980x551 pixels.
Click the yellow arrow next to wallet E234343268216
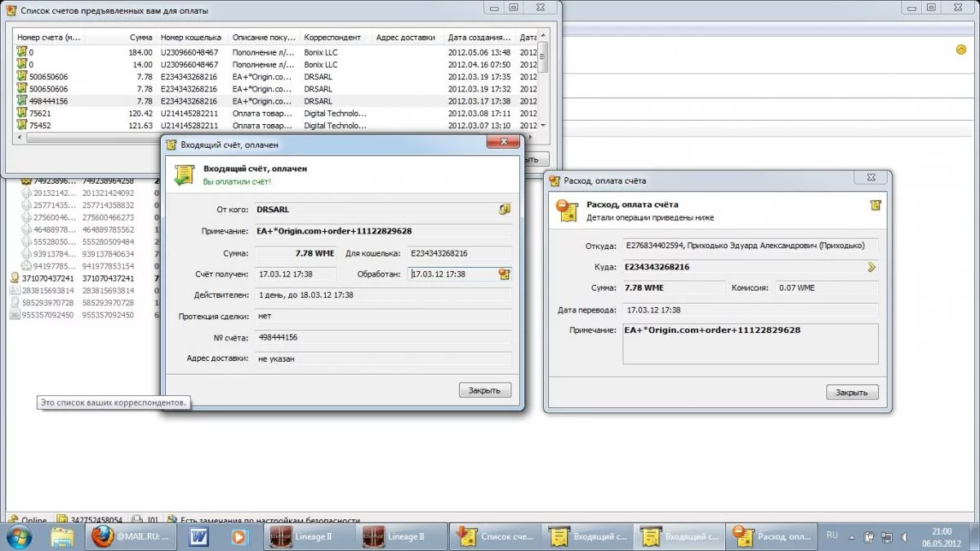coord(871,267)
